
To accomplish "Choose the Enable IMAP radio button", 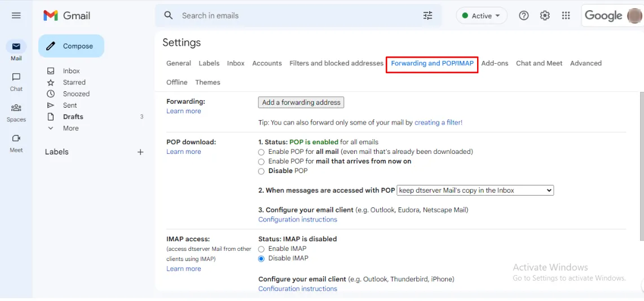I will pos(261,249).
